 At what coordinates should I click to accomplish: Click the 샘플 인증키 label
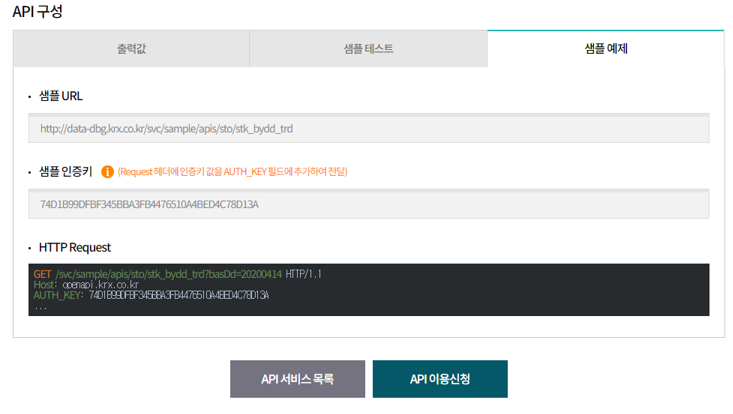tap(66, 171)
